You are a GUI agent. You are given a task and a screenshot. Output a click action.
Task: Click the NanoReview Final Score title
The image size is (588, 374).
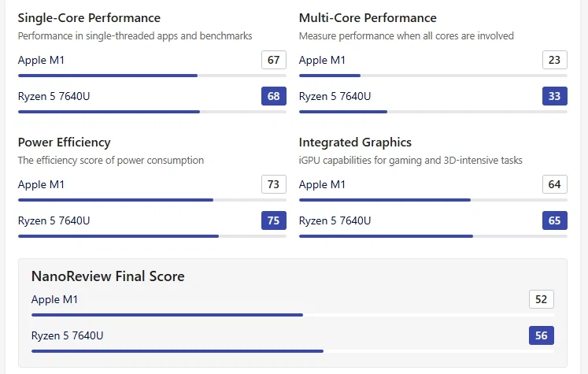click(x=108, y=276)
